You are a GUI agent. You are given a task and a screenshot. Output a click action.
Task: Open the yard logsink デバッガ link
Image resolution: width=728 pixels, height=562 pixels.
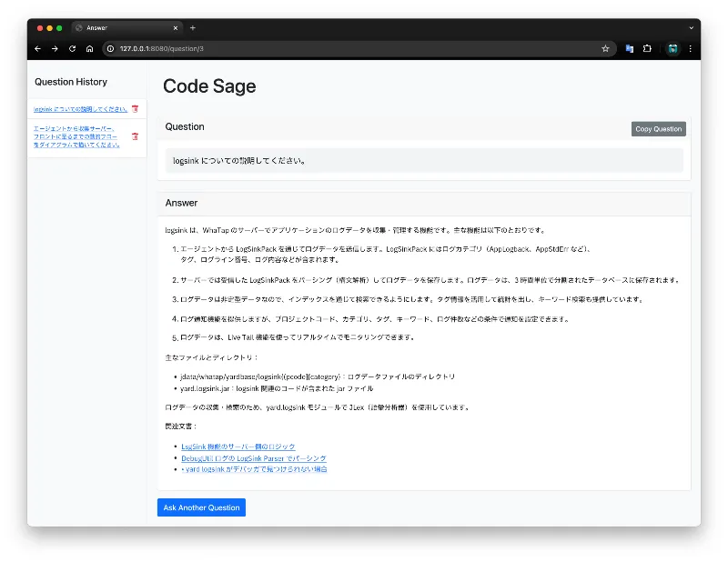(254, 469)
